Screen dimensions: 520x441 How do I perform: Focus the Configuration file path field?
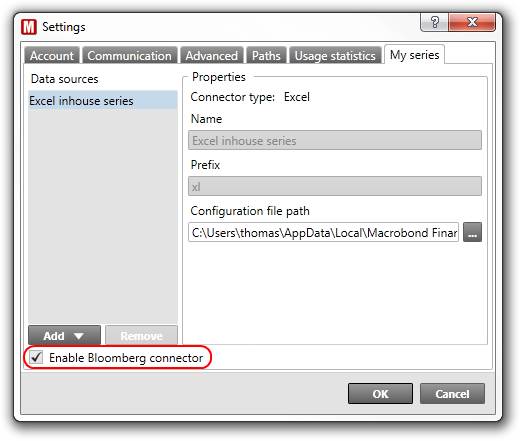tap(323, 232)
